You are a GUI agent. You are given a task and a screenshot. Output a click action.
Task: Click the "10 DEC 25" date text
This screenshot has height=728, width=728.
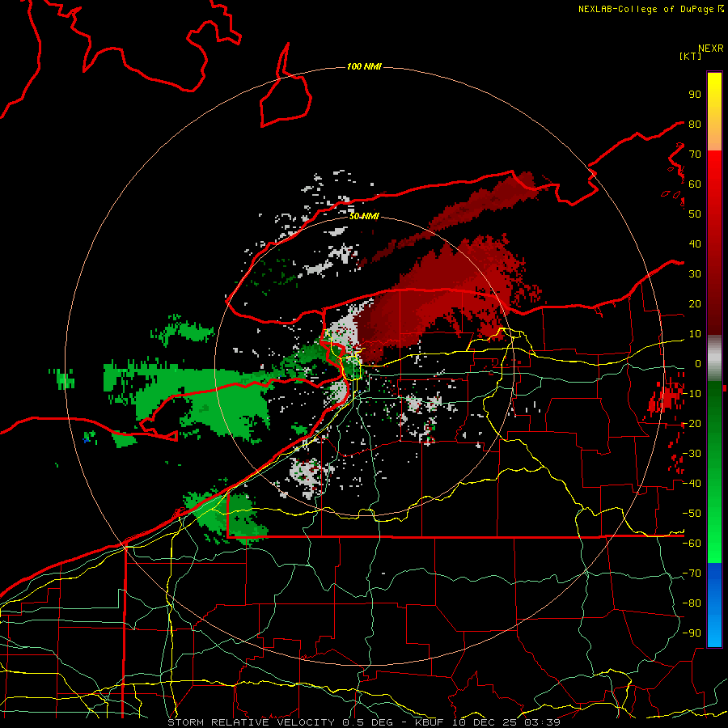point(485,722)
